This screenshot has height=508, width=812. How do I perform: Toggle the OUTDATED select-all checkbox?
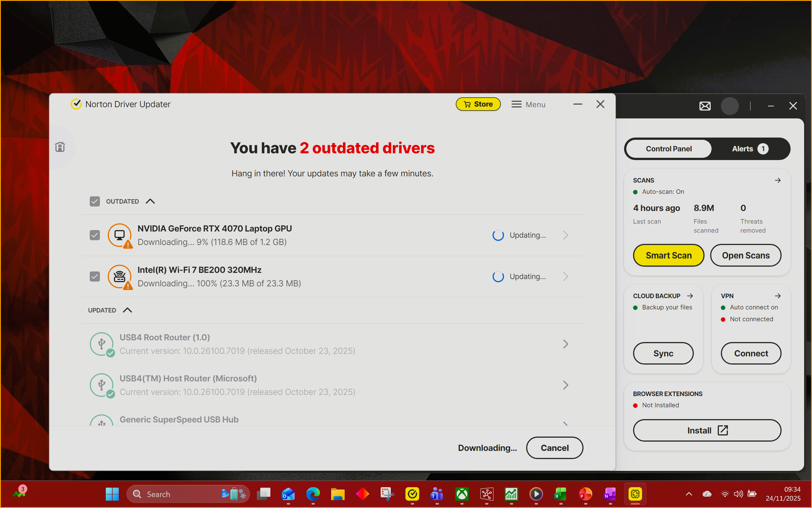(95, 201)
